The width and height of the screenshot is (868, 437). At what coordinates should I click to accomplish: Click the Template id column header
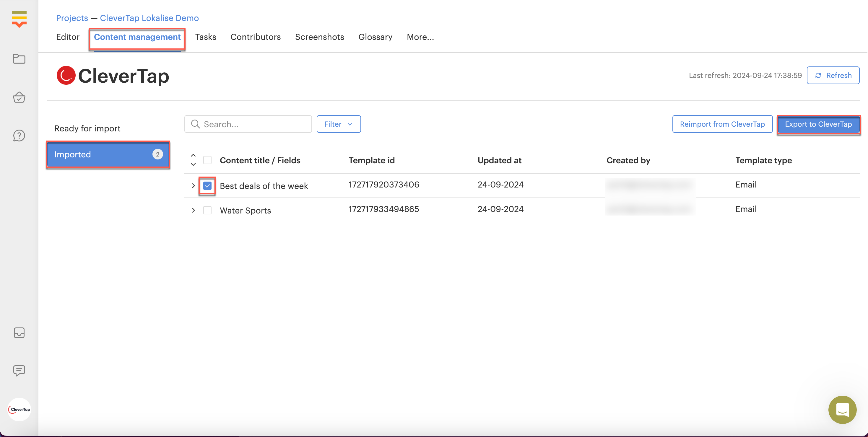pyautogui.click(x=372, y=160)
